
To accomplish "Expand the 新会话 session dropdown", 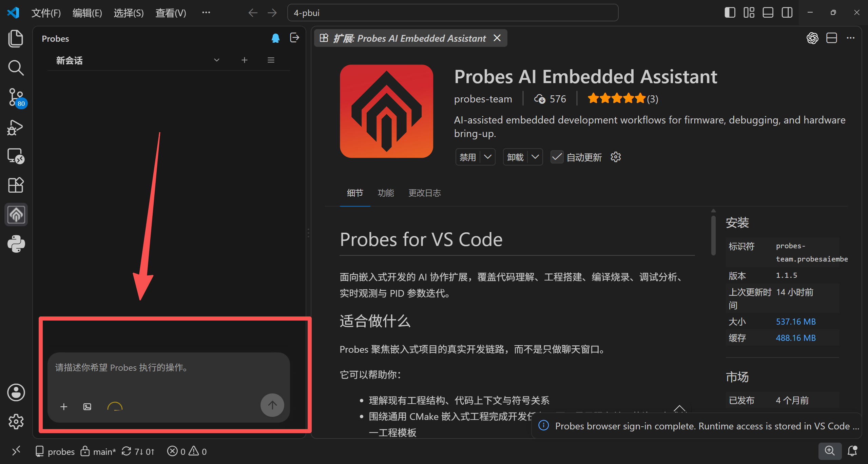I will 216,60.
